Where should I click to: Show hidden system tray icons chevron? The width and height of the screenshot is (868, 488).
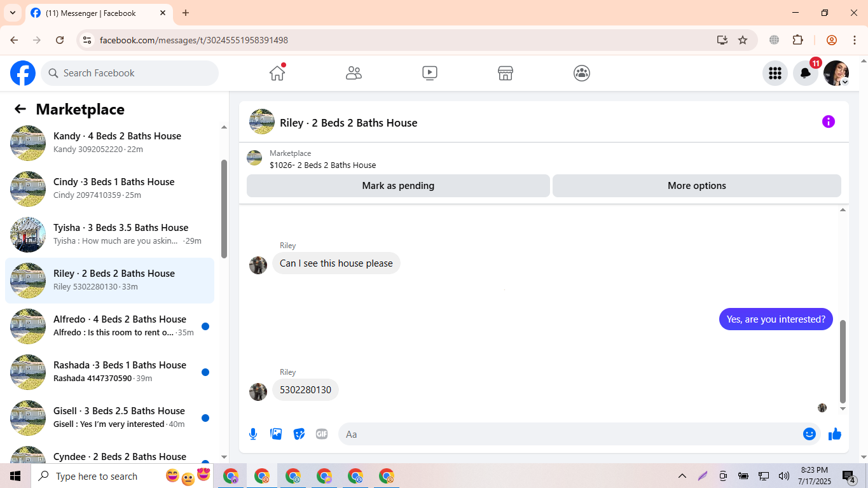click(682, 476)
